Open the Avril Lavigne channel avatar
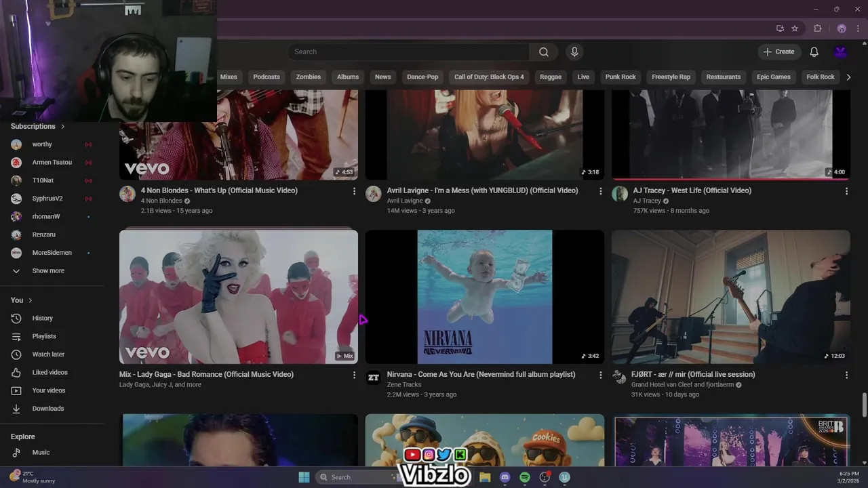The image size is (868, 488). [x=374, y=195]
